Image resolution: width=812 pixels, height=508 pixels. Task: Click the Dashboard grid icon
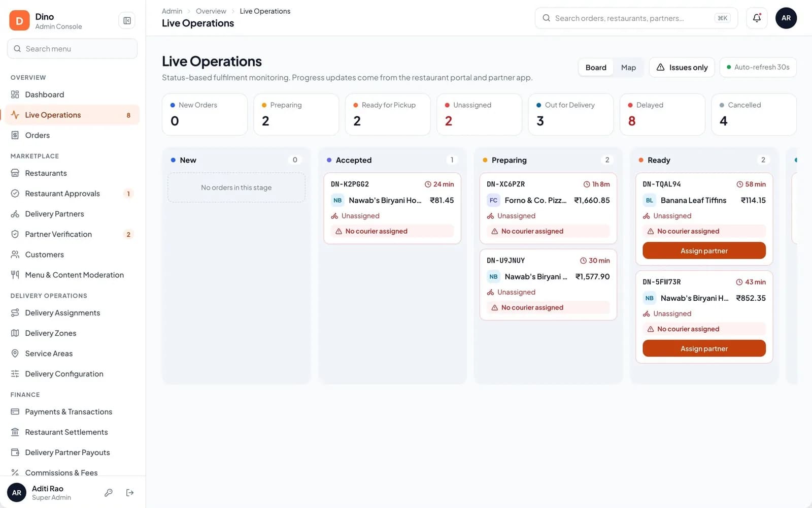pyautogui.click(x=15, y=94)
